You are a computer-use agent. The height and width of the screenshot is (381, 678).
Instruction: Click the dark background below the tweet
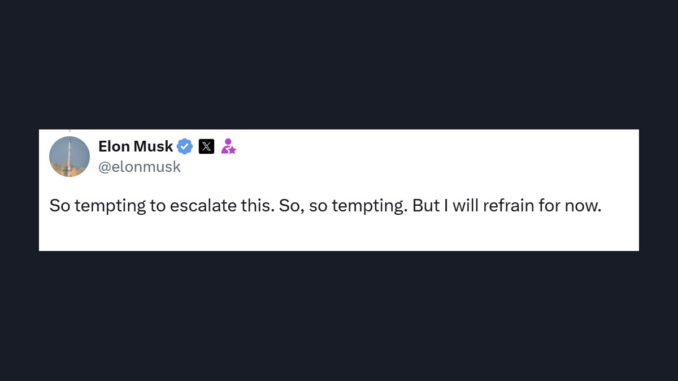pos(339,316)
